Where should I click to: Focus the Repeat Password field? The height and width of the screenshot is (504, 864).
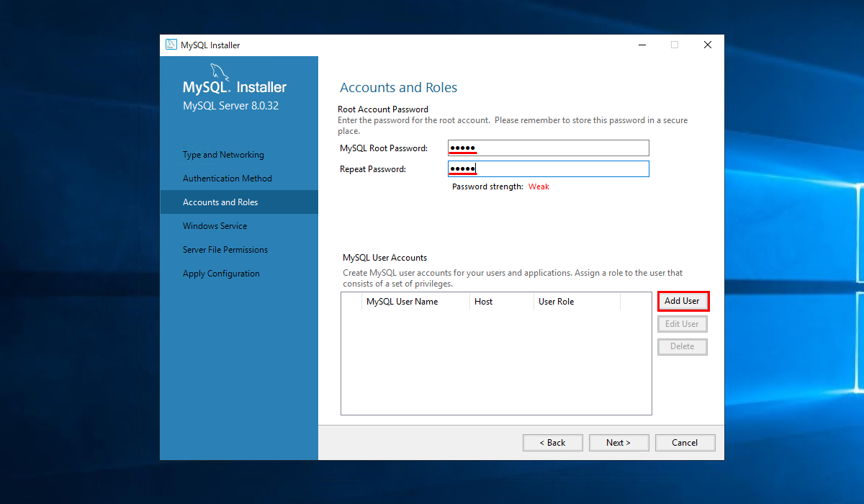pos(548,169)
